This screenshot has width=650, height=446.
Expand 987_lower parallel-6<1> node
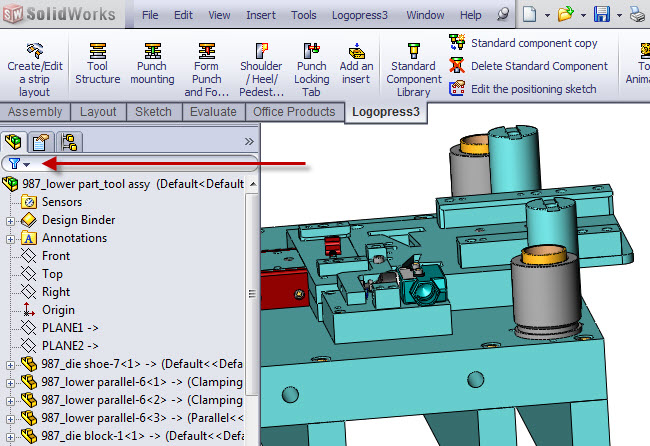click(10, 383)
